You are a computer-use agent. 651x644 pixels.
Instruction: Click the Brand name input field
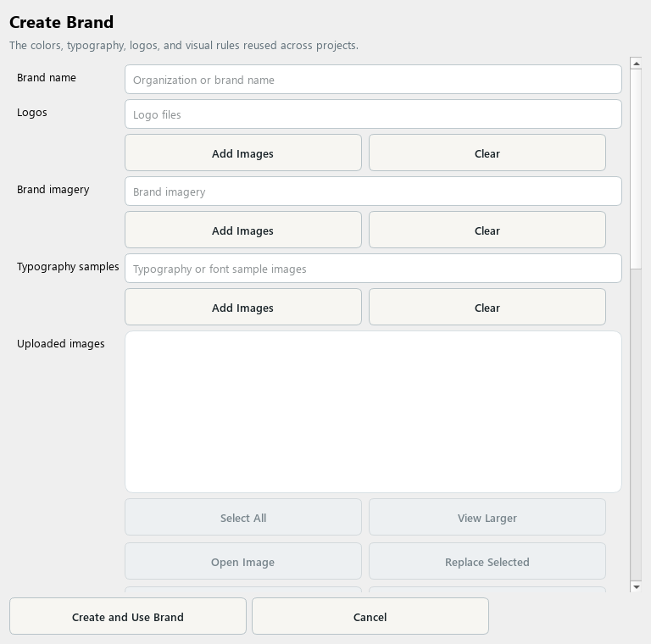coord(373,80)
